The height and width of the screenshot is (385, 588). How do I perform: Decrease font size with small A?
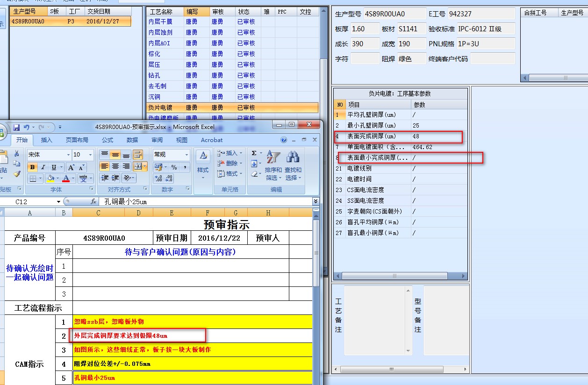[81, 167]
